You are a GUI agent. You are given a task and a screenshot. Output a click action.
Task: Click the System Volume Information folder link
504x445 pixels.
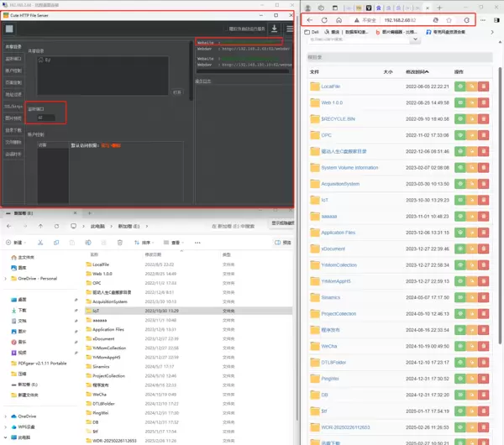(349, 167)
